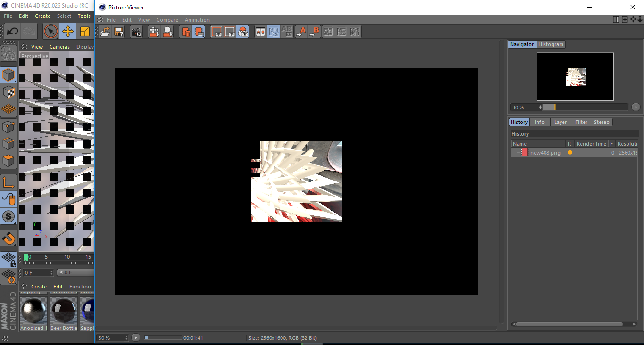Open the Filter tab
Viewport: 644px width, 345px height.
(581, 122)
